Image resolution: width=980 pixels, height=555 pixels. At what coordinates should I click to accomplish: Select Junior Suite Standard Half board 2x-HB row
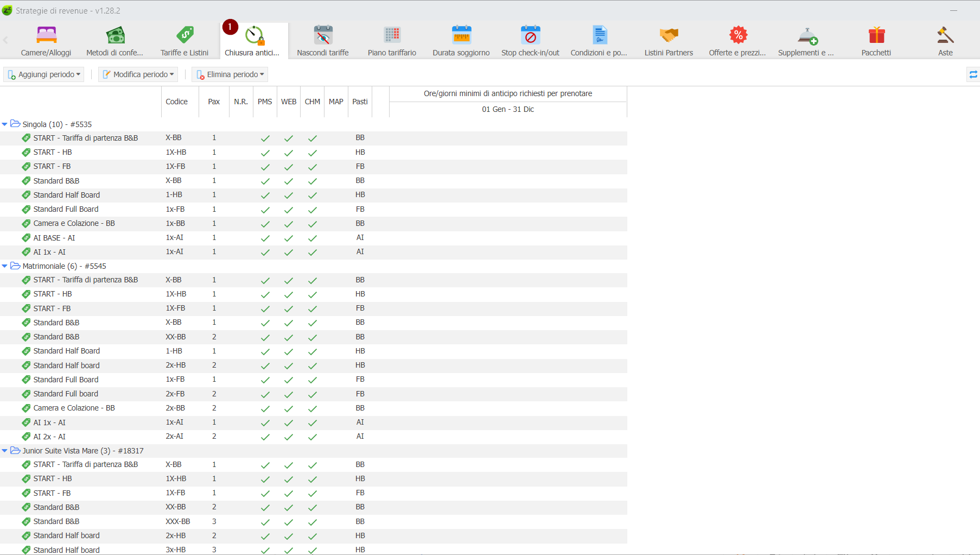pos(314,535)
